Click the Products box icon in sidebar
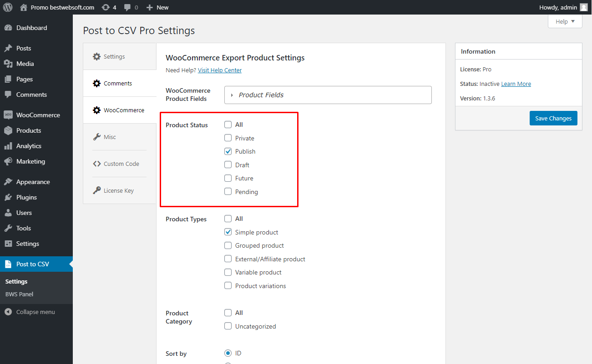The width and height of the screenshot is (592, 364). point(8,130)
